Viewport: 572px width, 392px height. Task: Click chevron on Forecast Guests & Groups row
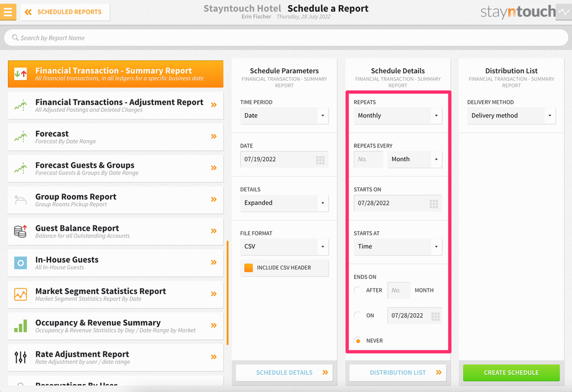click(x=214, y=168)
